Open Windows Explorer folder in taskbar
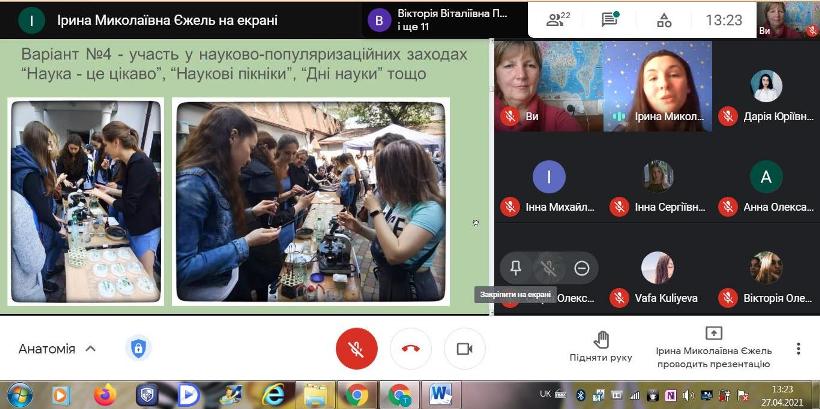 (315, 395)
